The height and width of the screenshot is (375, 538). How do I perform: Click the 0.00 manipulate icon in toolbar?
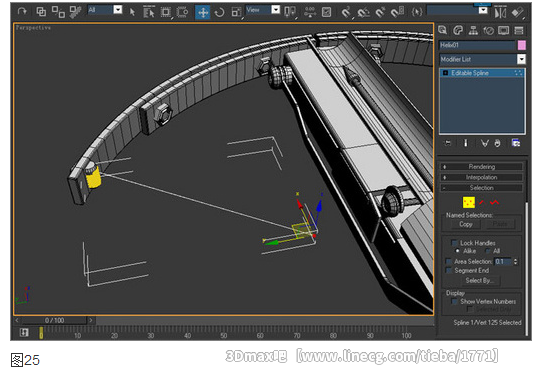pos(310,12)
